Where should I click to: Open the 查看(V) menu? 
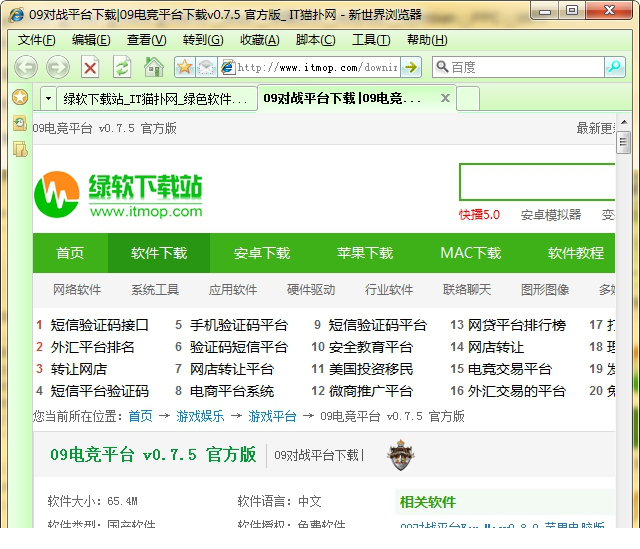pyautogui.click(x=147, y=40)
